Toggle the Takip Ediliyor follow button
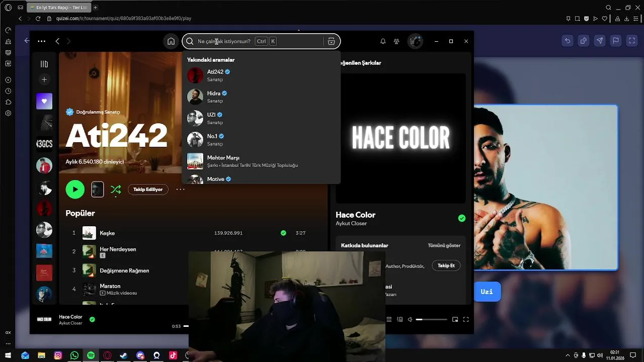 tap(148, 190)
